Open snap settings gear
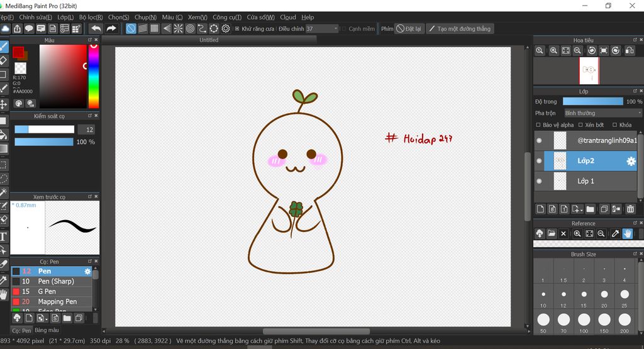This screenshot has height=349, width=644. (226, 29)
